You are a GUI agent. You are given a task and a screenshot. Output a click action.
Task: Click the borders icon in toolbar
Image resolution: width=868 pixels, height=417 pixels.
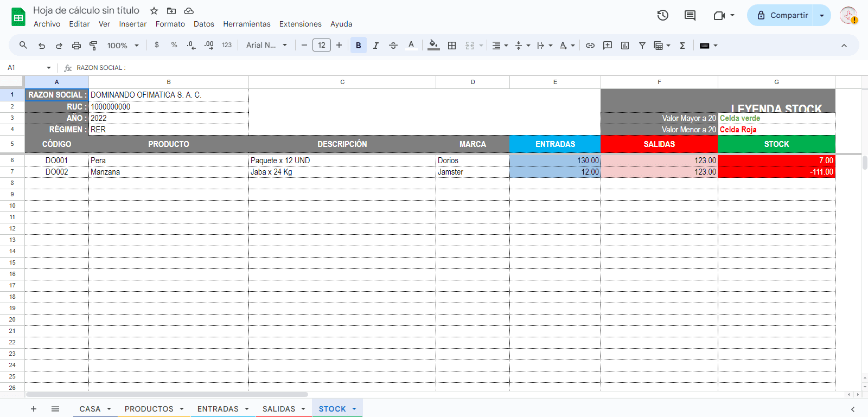coord(452,46)
